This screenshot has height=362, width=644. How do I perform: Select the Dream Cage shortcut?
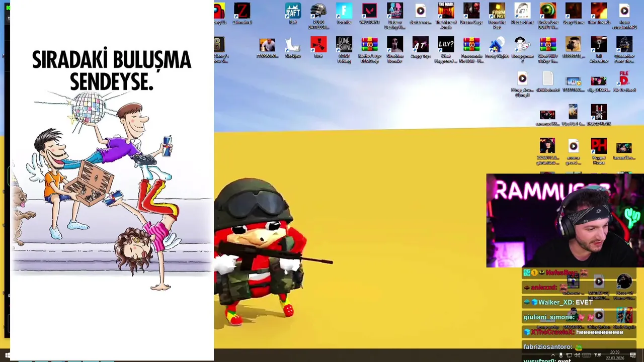[471, 14]
